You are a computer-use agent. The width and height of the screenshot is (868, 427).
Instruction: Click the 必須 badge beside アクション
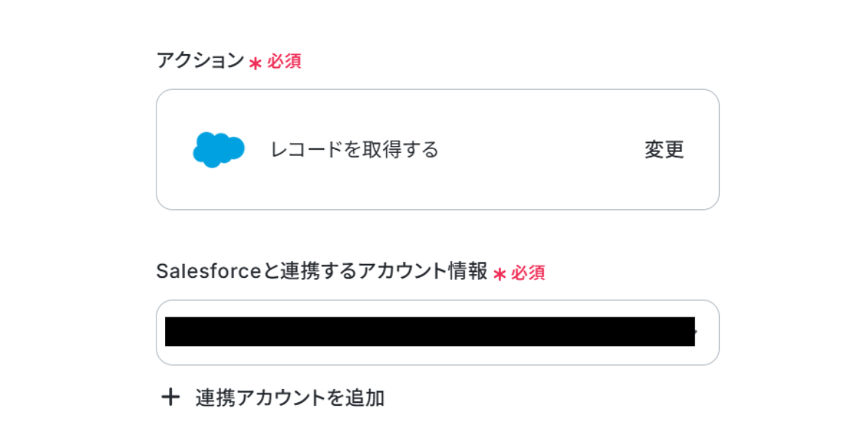coord(284,61)
